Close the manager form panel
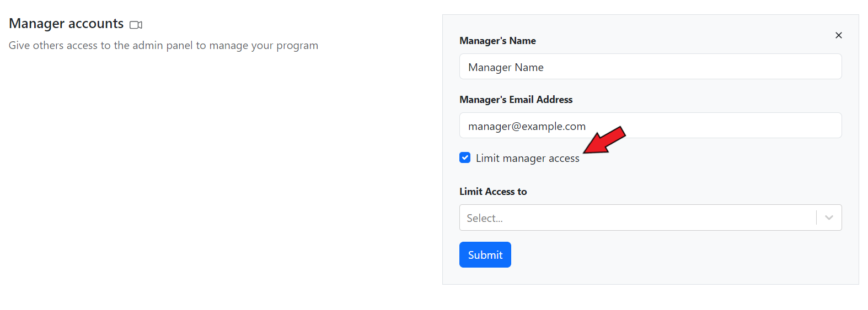The height and width of the screenshot is (310, 868). (x=838, y=35)
